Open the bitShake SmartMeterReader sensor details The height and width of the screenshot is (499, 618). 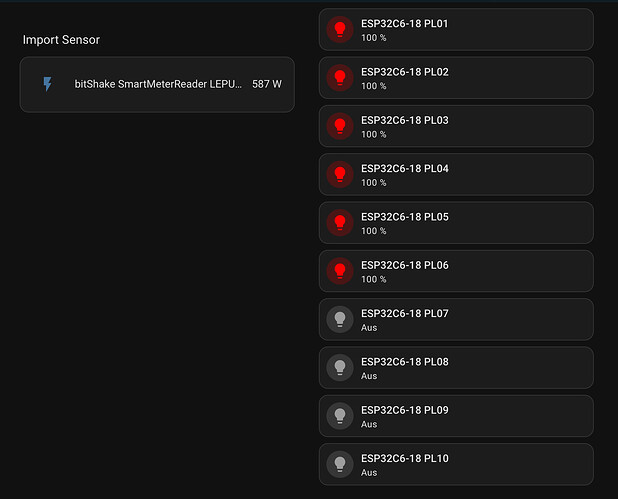157,84
